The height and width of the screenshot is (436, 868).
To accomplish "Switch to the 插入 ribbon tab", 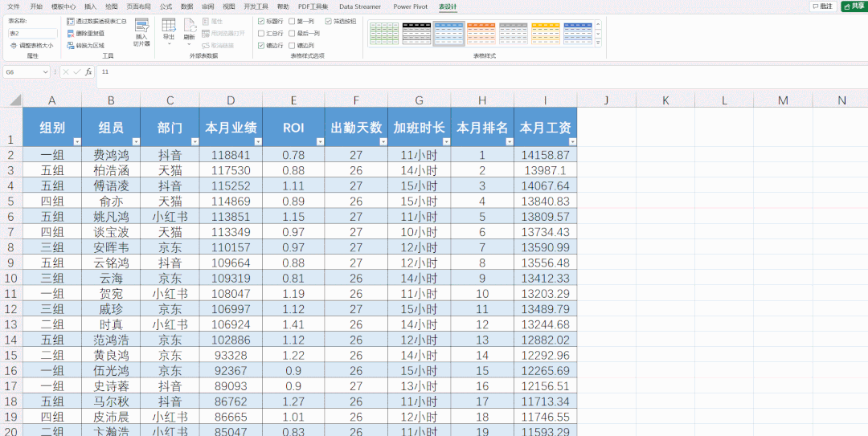I will [x=90, y=6].
